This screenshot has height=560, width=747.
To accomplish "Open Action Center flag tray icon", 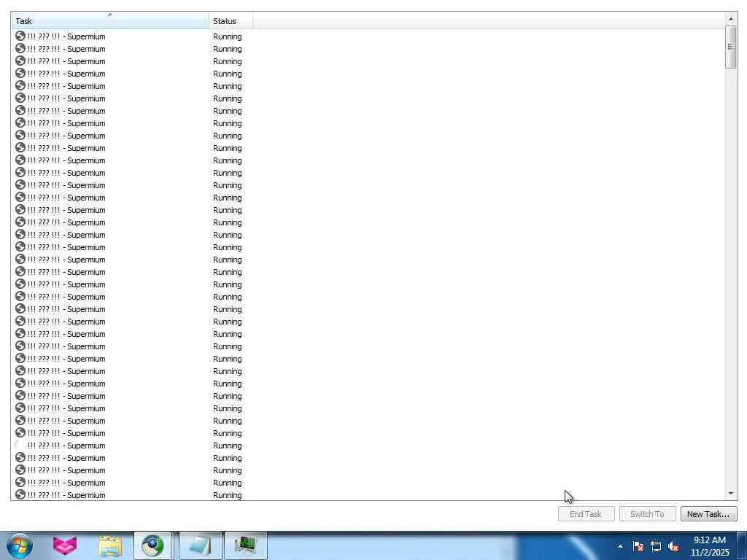I will pos(638,546).
